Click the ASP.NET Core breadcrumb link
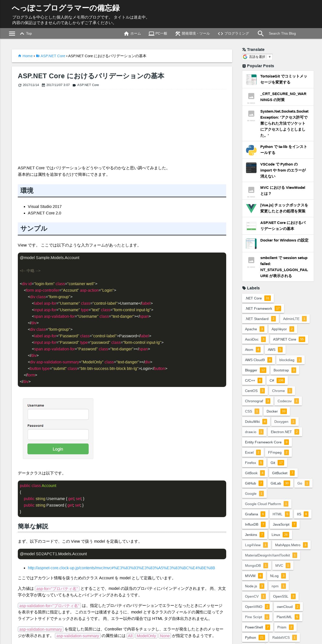Image resolution: width=322 pixels, height=644 pixels. coord(53,56)
